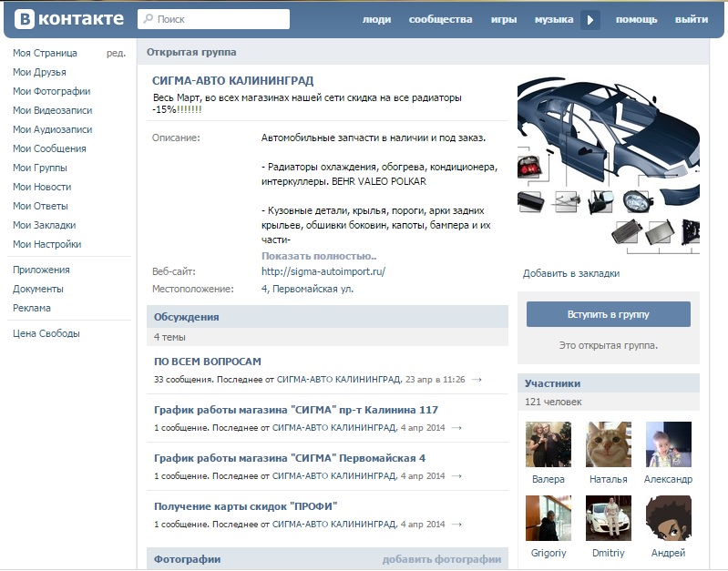Click the search magnifier icon
The height and width of the screenshot is (571, 728).
pos(149,18)
